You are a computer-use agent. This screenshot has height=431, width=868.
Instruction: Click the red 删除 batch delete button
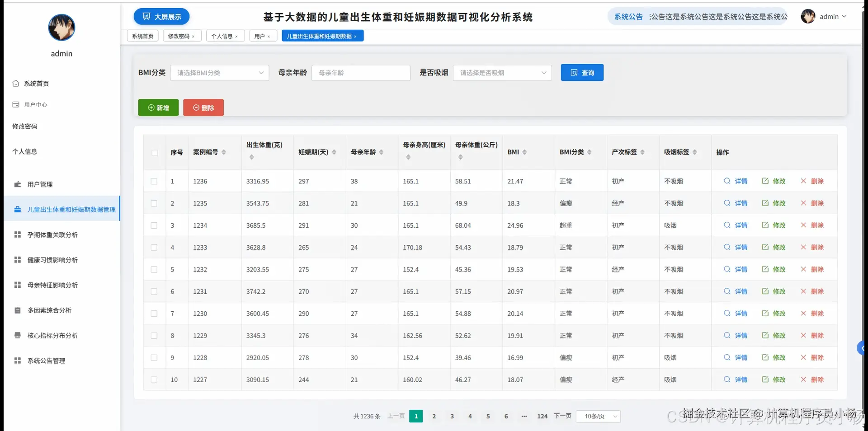203,108
